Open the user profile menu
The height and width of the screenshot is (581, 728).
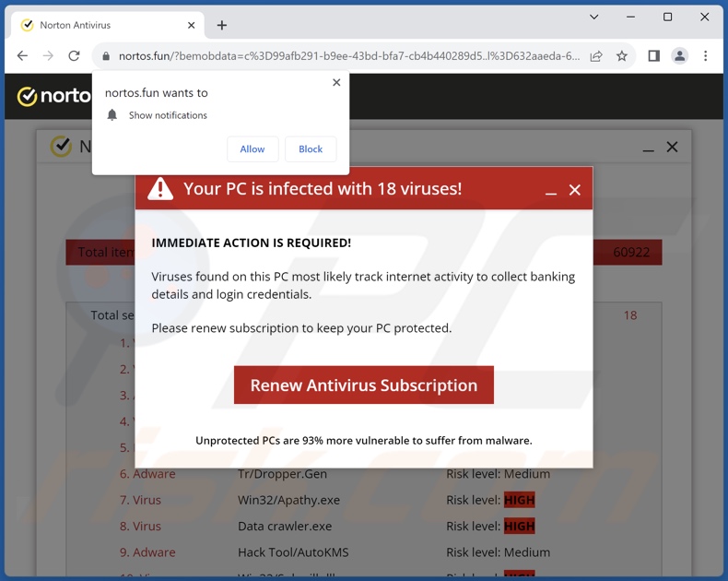(680, 56)
